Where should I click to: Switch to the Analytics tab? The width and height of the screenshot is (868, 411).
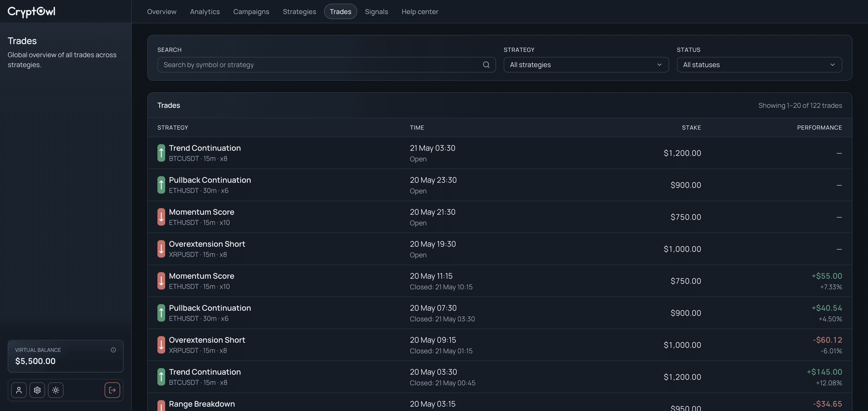click(x=205, y=12)
